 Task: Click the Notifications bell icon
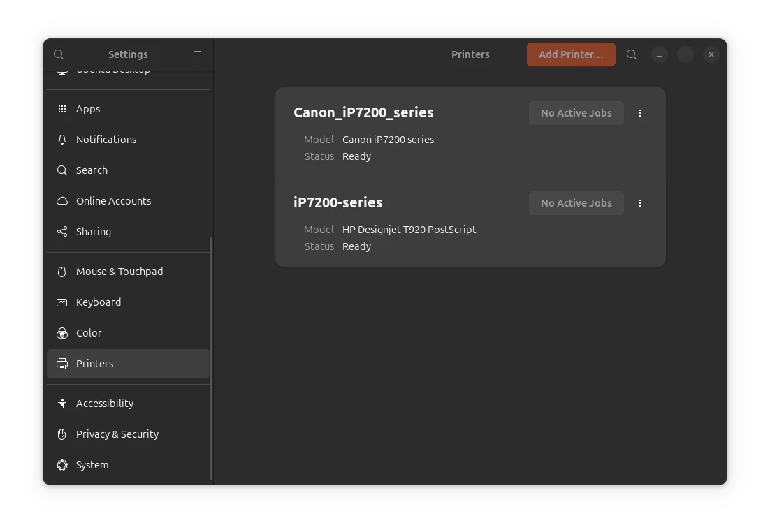pyautogui.click(x=62, y=140)
